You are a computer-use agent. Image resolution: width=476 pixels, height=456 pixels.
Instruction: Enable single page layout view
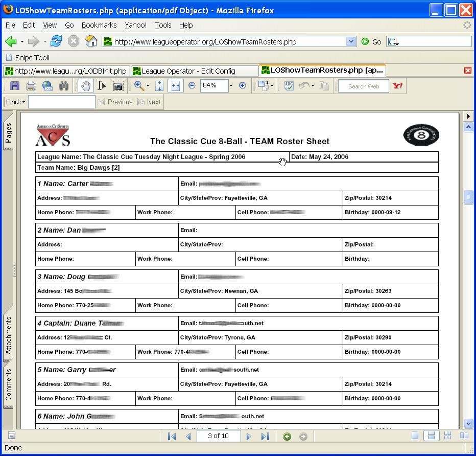[x=415, y=436]
